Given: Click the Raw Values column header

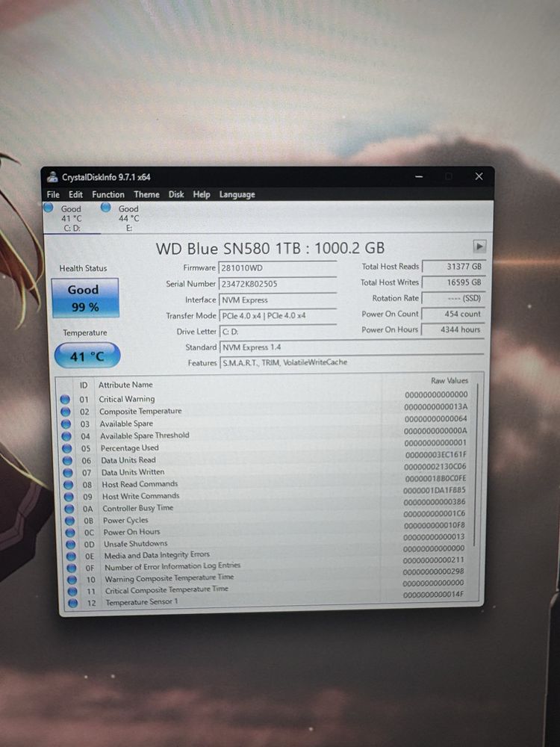Looking at the screenshot, I should [449, 380].
